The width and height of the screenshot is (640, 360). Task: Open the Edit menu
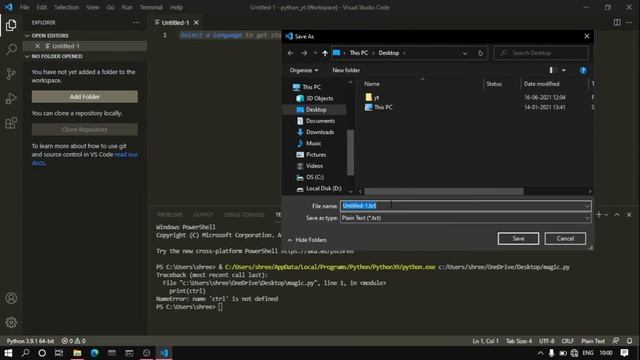pos(41,7)
